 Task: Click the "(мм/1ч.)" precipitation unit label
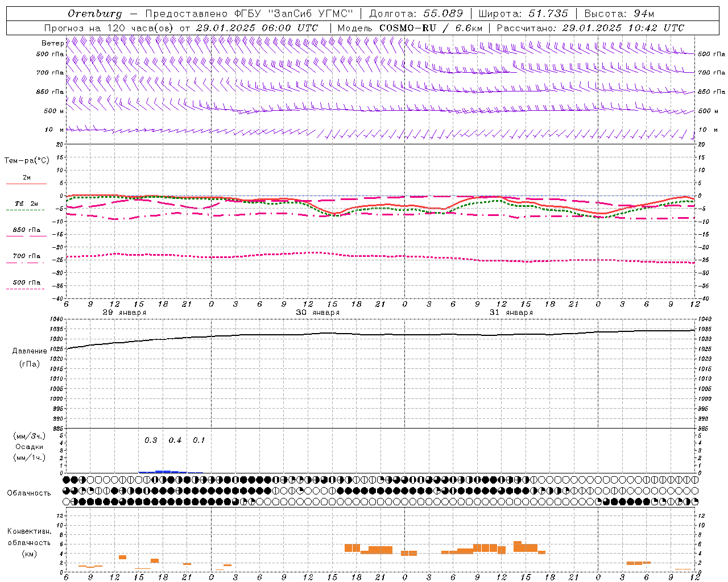(x=30, y=458)
